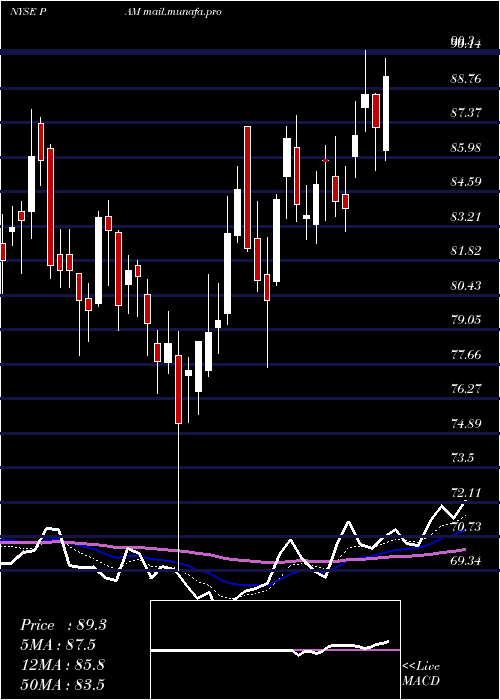Click the 83.21 price axis label
The image size is (500, 700).
tap(466, 217)
